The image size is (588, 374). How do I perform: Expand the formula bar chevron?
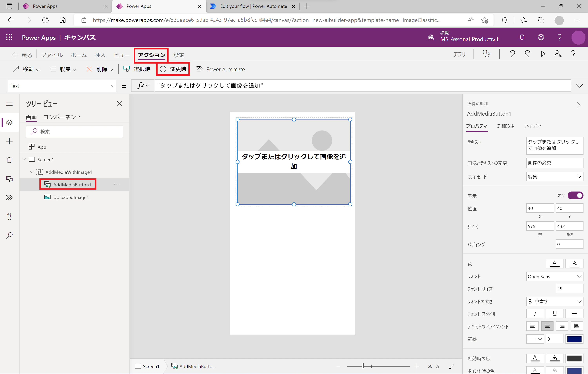coord(579,86)
